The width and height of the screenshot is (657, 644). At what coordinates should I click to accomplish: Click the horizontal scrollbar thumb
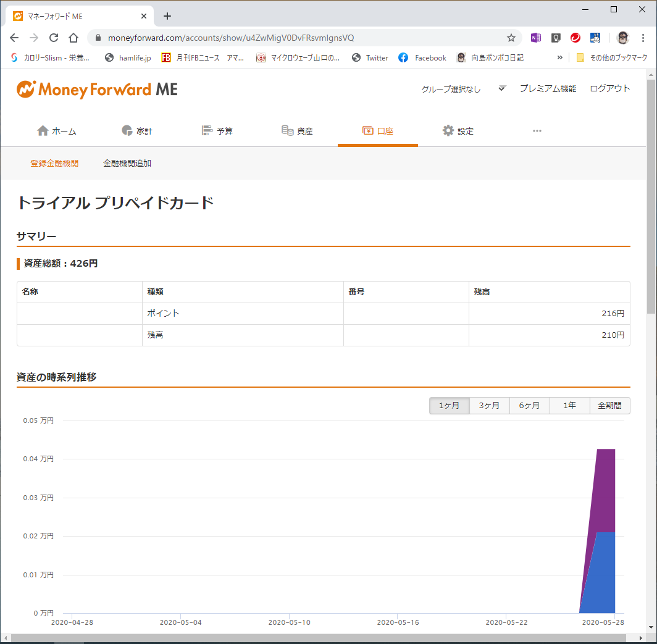click(x=319, y=638)
